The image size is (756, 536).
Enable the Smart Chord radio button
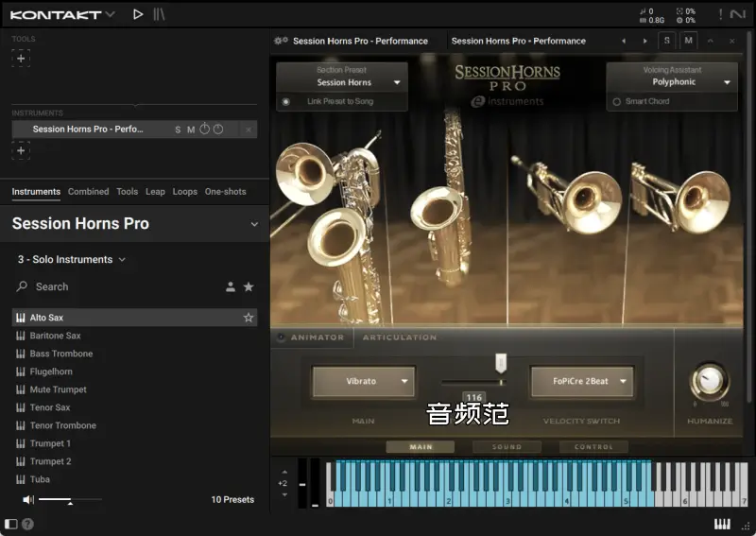tap(616, 102)
